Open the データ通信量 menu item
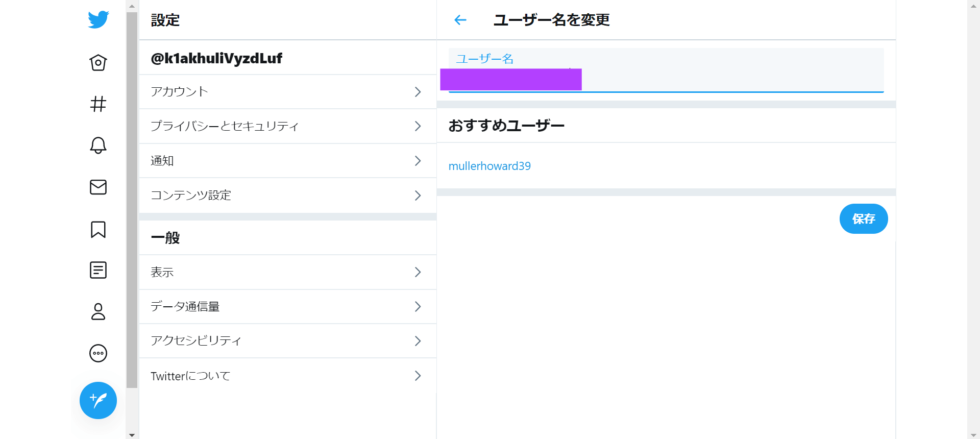This screenshot has width=980, height=439. (x=288, y=307)
